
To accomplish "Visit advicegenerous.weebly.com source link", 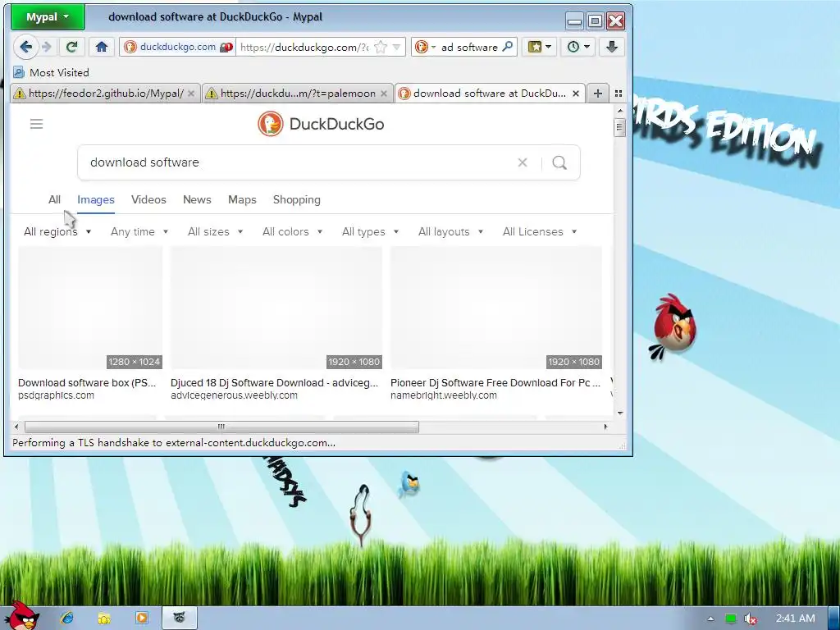I will pos(234,395).
